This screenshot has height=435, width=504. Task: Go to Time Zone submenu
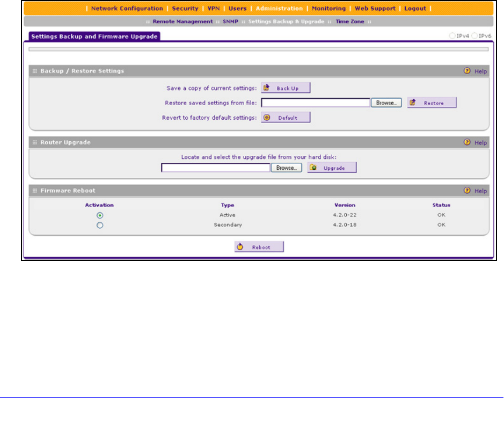pyautogui.click(x=350, y=21)
